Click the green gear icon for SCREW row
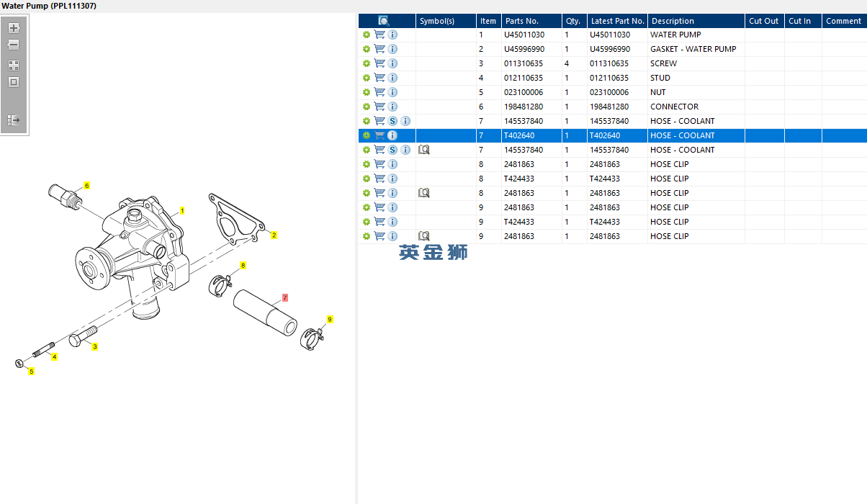867x504 pixels. [367, 63]
